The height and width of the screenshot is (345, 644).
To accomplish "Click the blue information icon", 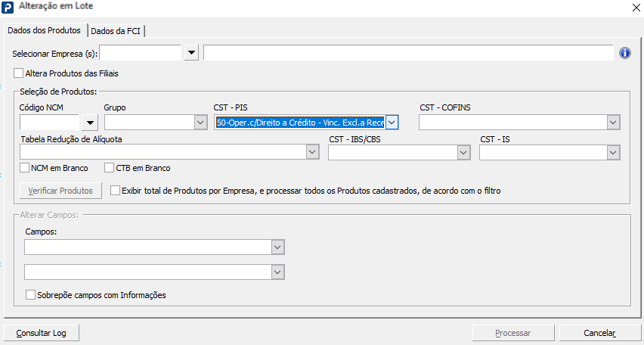I will pyautogui.click(x=624, y=53).
